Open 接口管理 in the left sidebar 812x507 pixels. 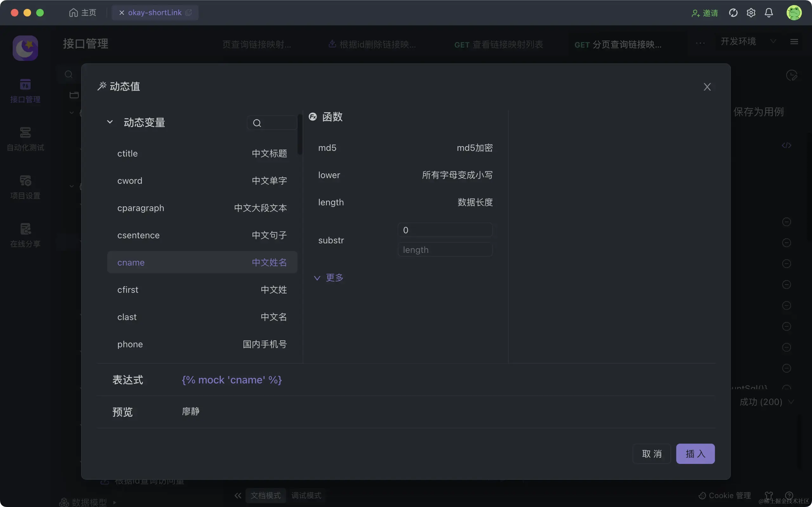[25, 91]
